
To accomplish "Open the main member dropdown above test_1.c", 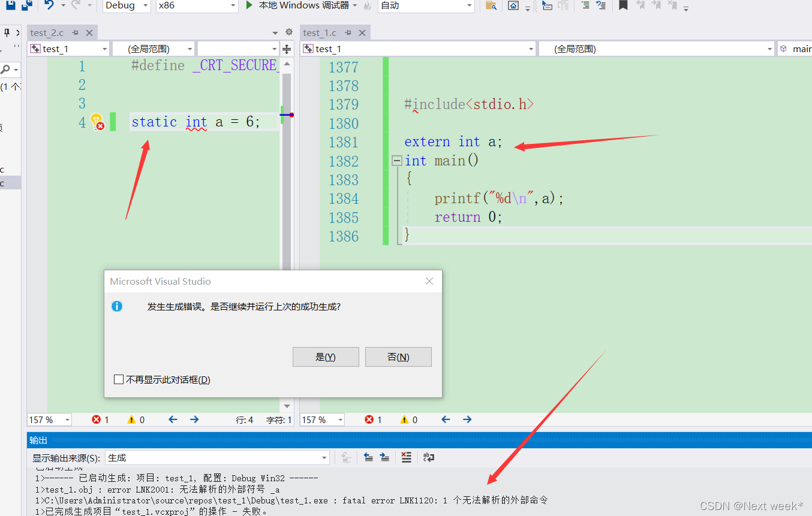I will point(795,49).
